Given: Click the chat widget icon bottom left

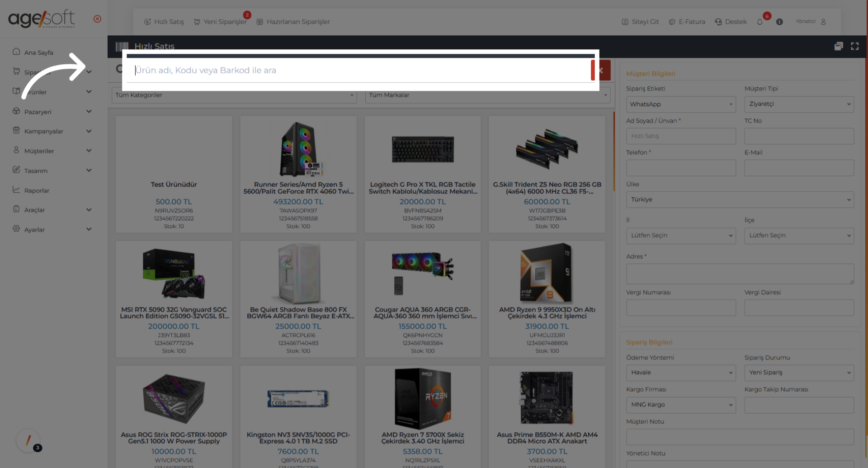Looking at the screenshot, I should click(28, 440).
